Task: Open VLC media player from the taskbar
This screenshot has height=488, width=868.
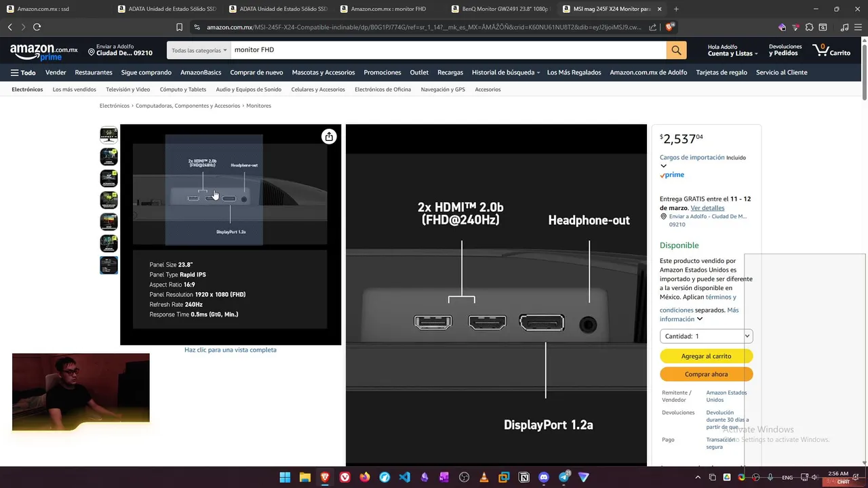Action: click(x=484, y=477)
